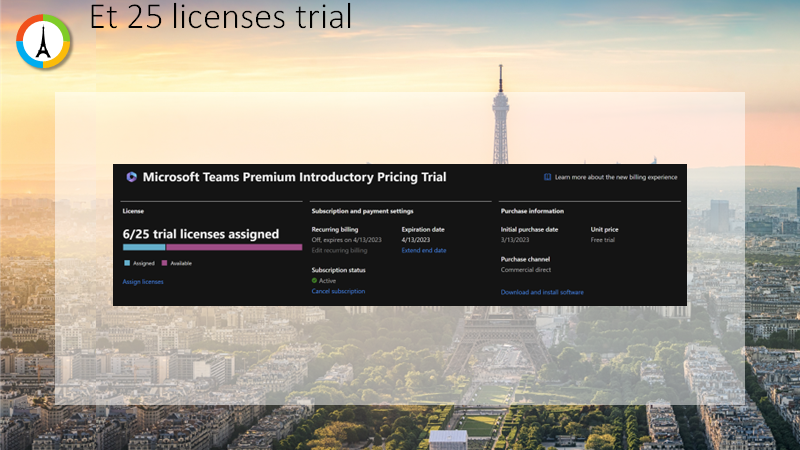
Task: Click the 'Purchase information' heading
Action: (x=532, y=211)
